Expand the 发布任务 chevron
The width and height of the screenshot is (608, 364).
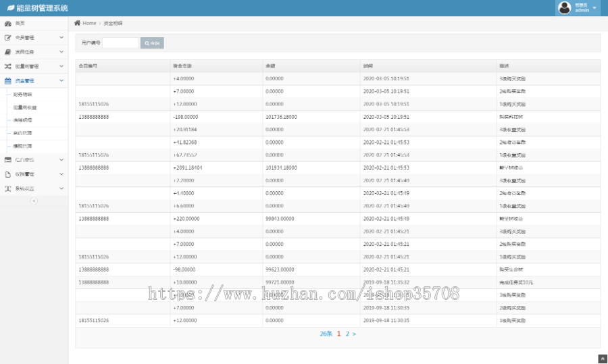coord(61,51)
